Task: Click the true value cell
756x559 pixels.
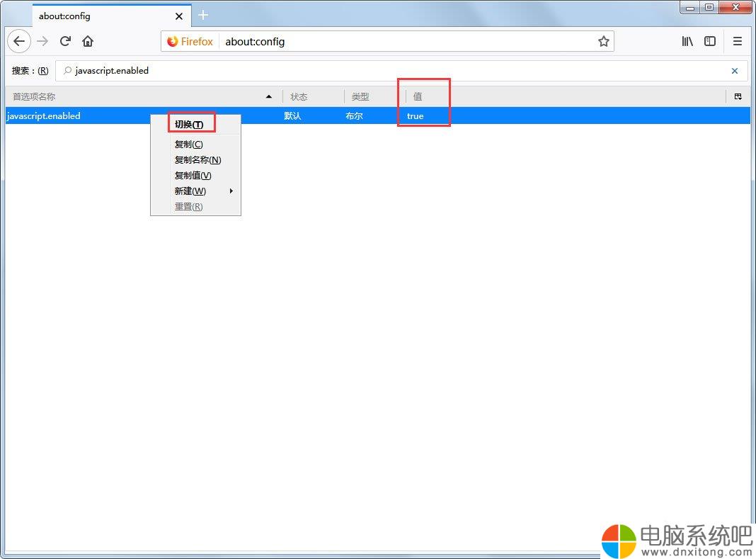Action: [415, 116]
